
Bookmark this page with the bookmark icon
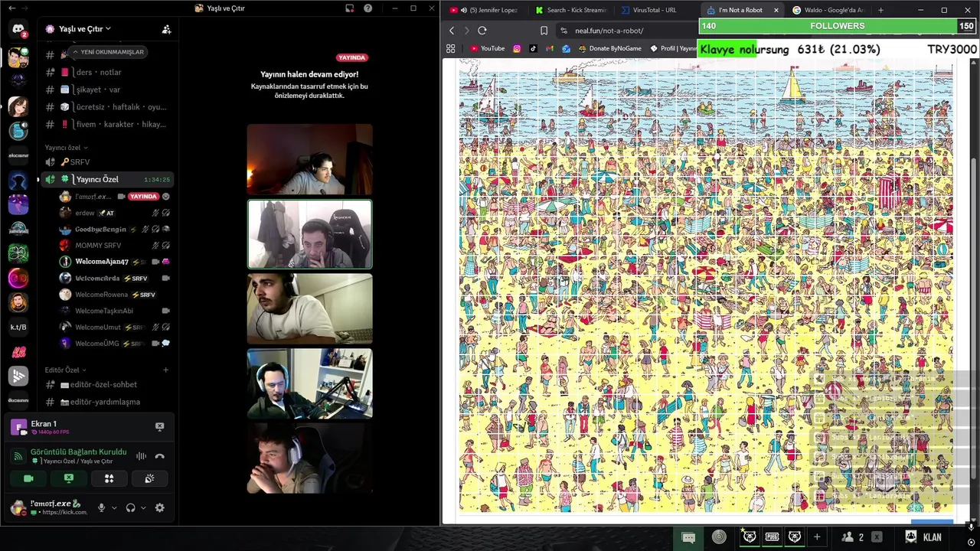pos(544,31)
